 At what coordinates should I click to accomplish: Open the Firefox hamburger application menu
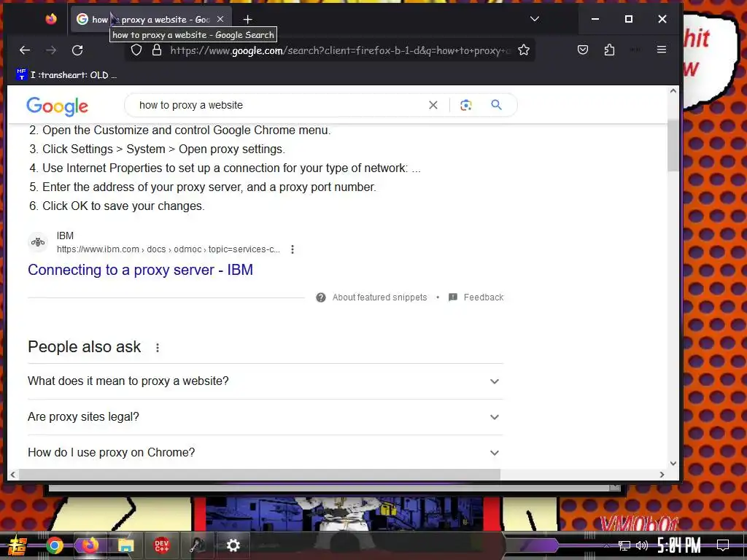point(661,50)
